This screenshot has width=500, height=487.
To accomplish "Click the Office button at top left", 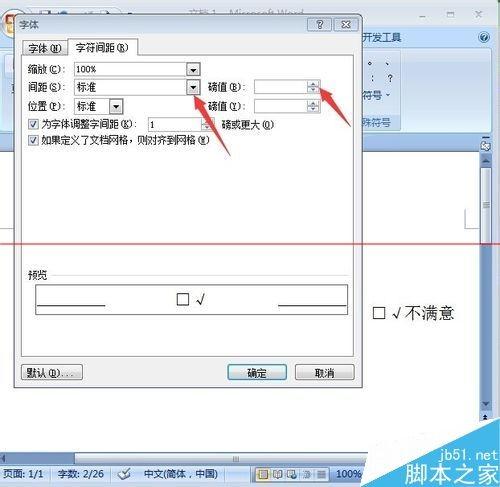I will click(8, 25).
